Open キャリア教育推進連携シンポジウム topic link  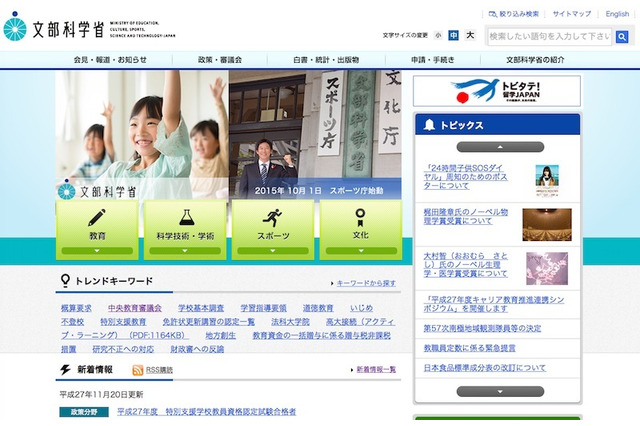(x=494, y=304)
